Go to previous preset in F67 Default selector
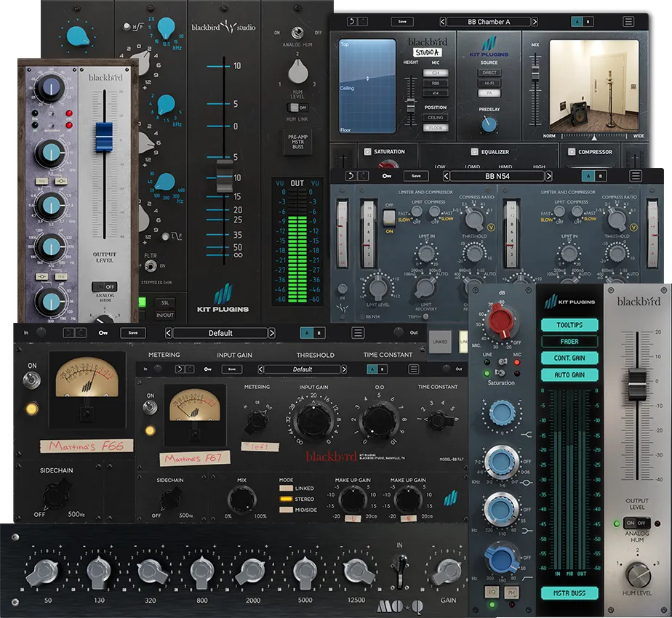672x618 pixels. tap(260, 369)
